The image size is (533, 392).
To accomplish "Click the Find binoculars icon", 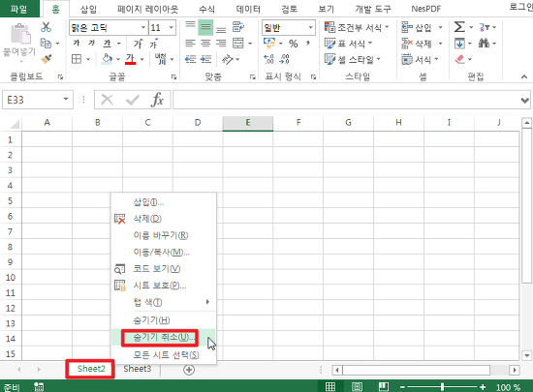I will pos(484,44).
